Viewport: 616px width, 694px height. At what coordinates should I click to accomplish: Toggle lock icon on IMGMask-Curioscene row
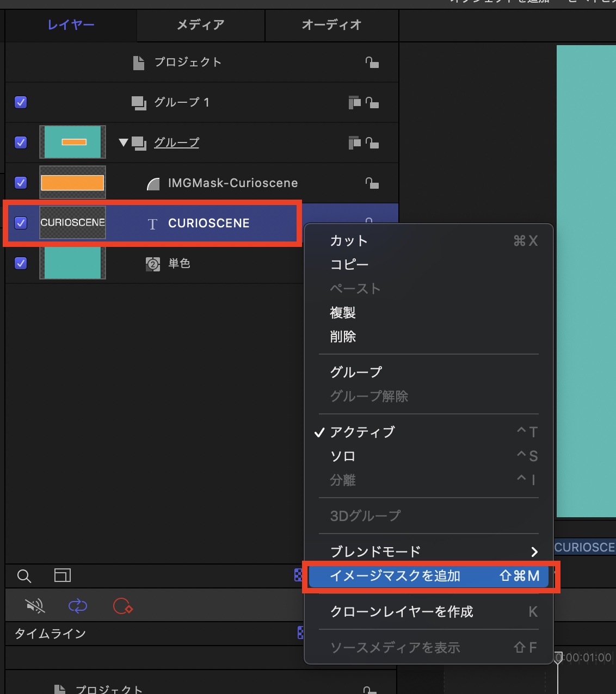[x=372, y=183]
